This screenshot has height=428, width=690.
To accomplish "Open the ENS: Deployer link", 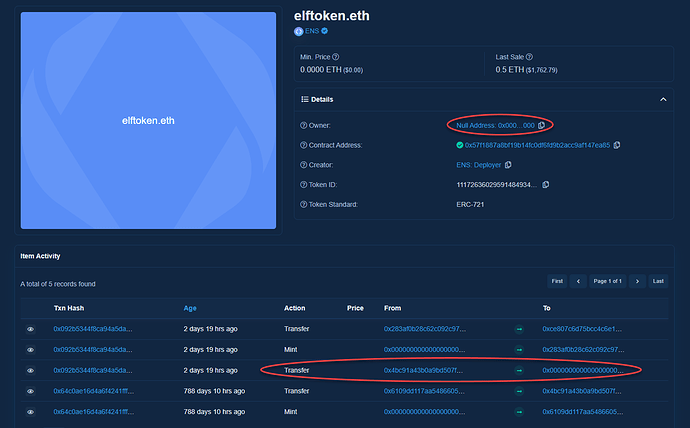I will click(x=479, y=165).
